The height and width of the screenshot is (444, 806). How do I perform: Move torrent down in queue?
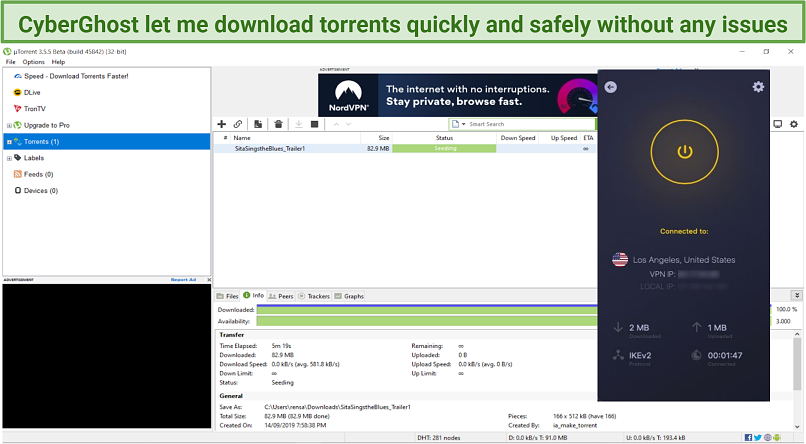pyautogui.click(x=349, y=124)
